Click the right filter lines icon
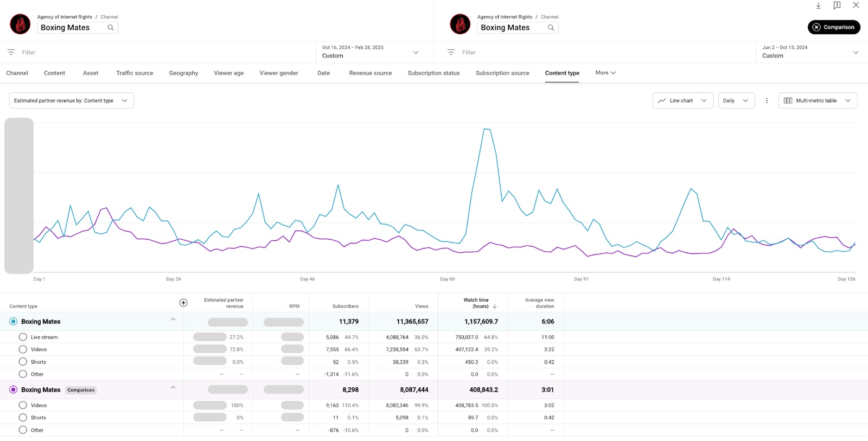Viewport: 868px width, 441px height. [x=451, y=53]
